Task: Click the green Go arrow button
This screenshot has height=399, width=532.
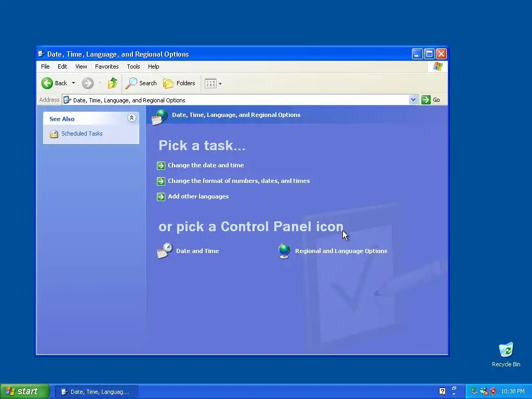Action: pyautogui.click(x=426, y=100)
